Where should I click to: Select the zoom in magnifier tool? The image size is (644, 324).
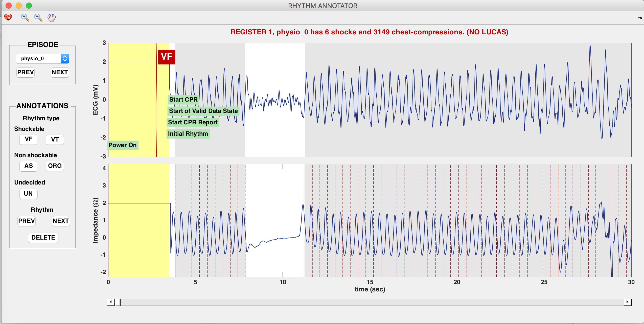click(25, 17)
